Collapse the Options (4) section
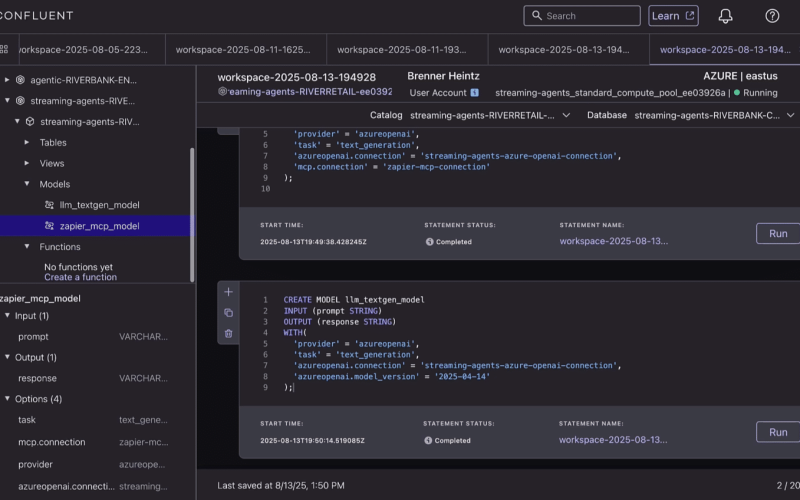 pyautogui.click(x=7, y=398)
